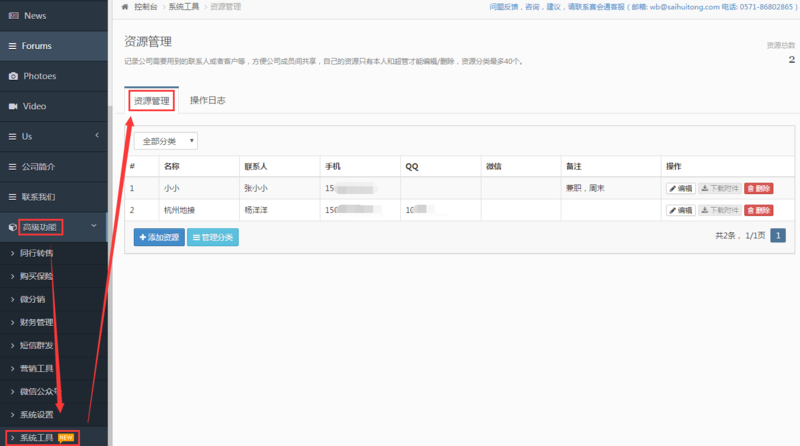Click the Forums list icon in sidebar
Screen dimensions: 800x446
13,46
